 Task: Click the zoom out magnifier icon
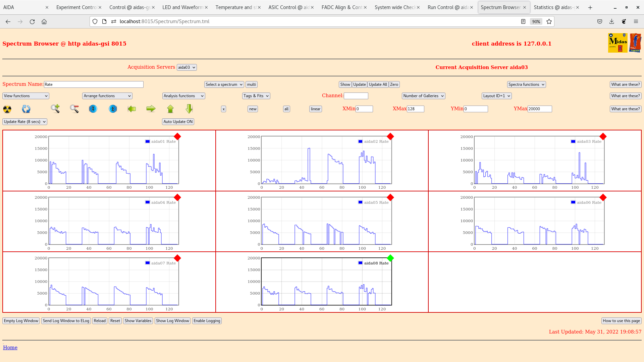click(x=74, y=109)
